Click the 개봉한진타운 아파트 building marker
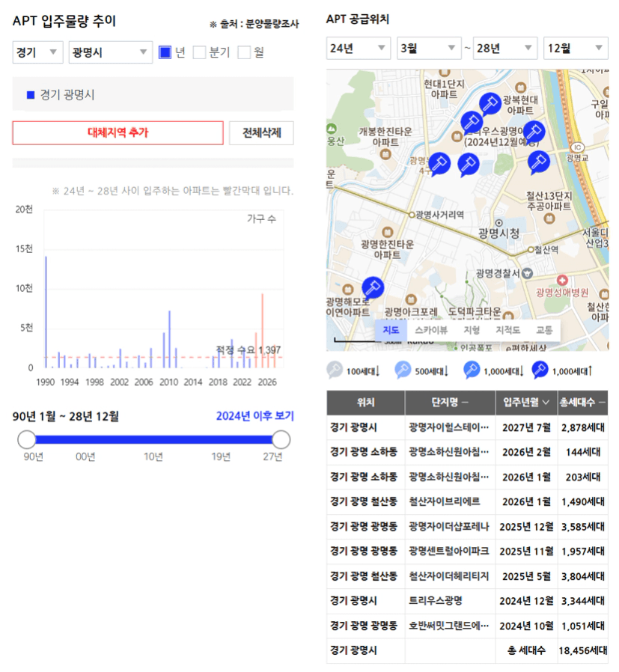 385,154
